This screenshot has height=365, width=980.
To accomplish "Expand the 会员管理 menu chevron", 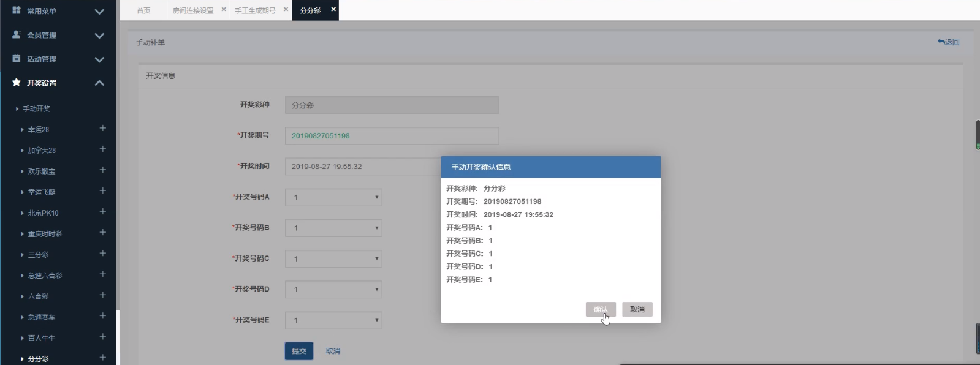I will (99, 36).
